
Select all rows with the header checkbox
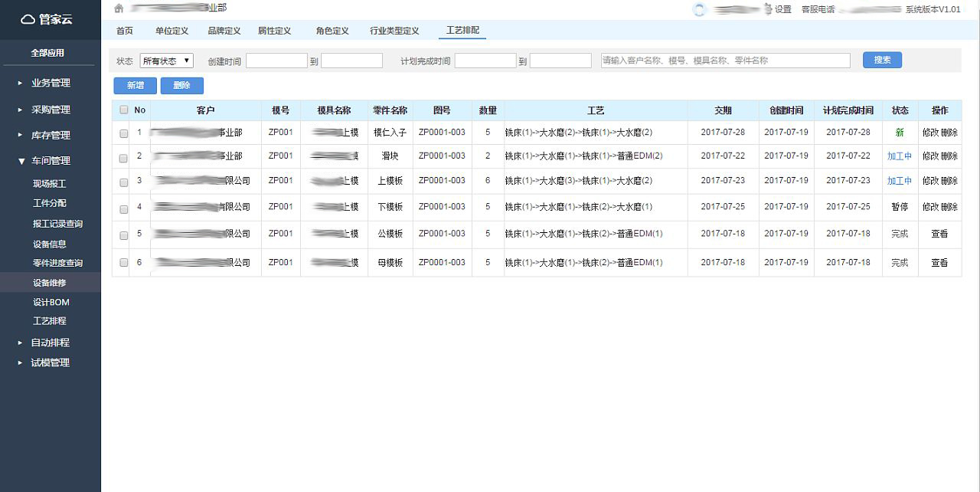click(122, 110)
